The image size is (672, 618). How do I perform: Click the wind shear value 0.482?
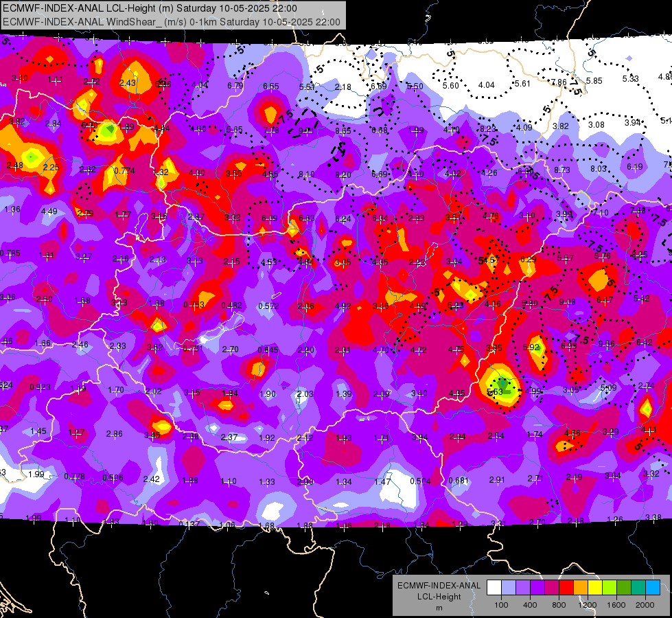pyautogui.click(x=231, y=306)
